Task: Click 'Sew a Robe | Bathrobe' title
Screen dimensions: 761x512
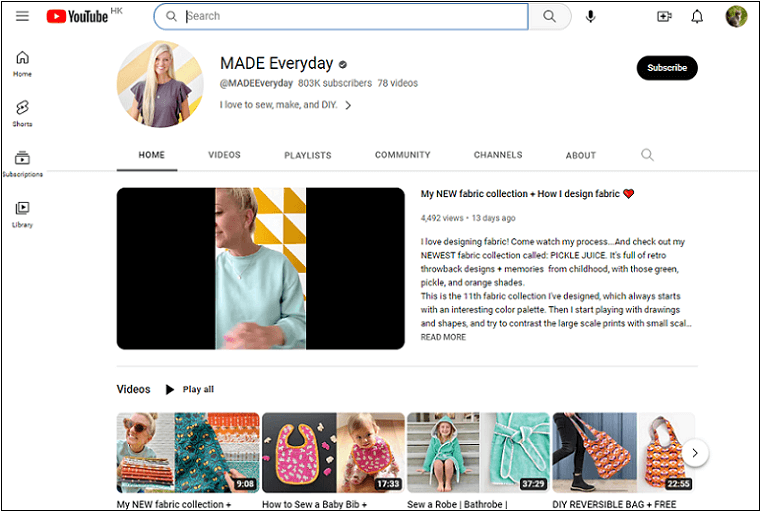Action: click(457, 504)
